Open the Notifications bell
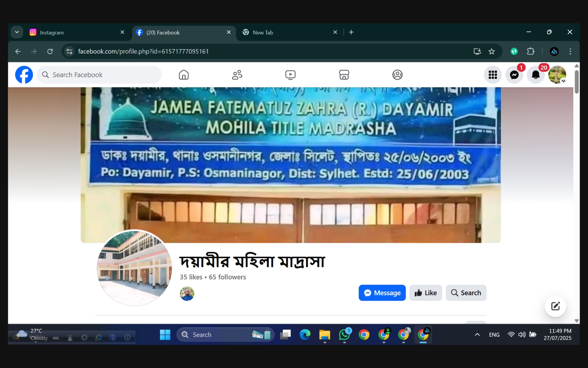 click(535, 74)
